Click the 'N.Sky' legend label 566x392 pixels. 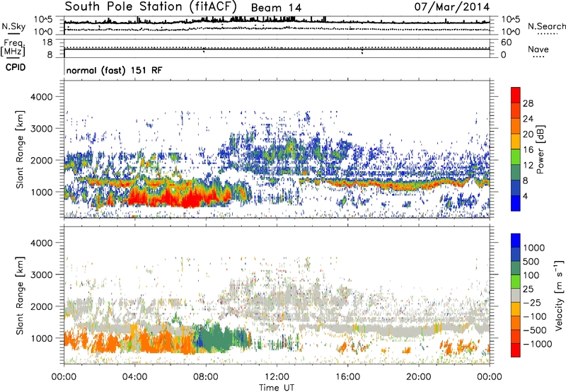[13, 26]
